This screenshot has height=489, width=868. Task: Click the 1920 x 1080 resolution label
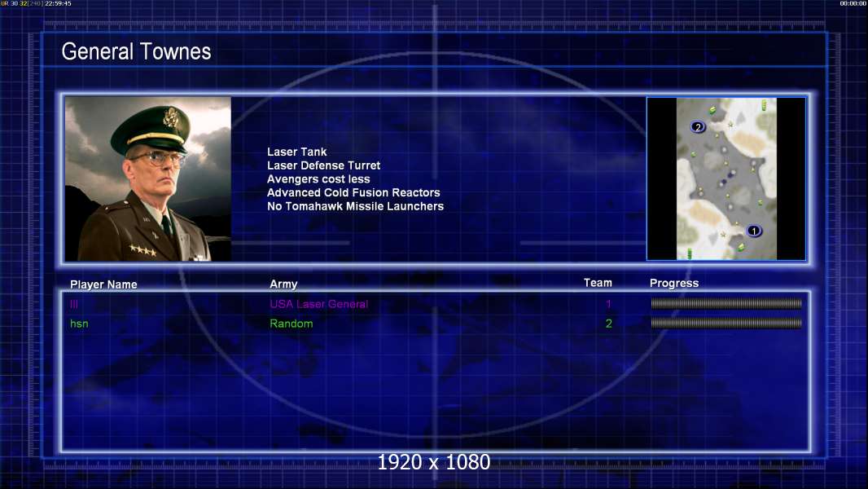click(x=433, y=462)
